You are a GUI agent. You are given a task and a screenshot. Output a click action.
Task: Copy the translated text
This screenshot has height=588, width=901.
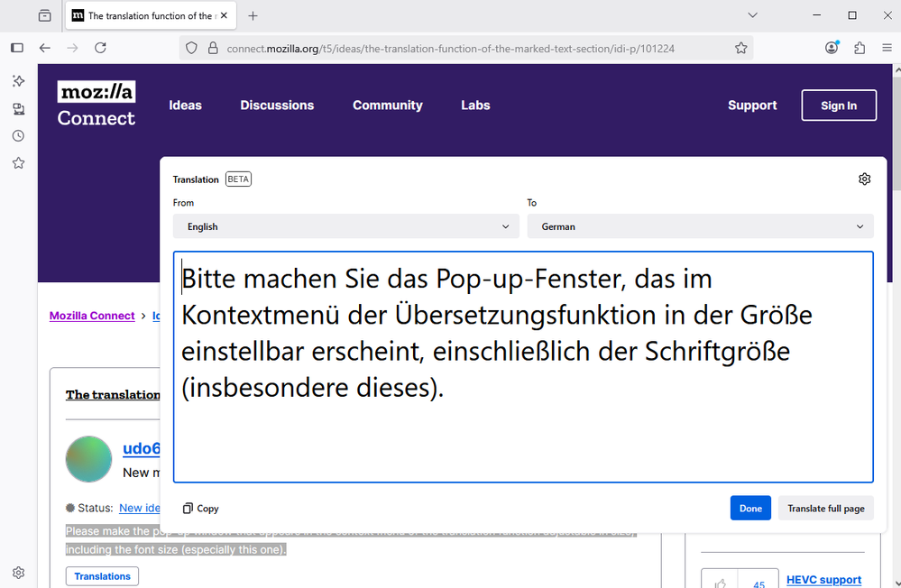pyautogui.click(x=200, y=509)
